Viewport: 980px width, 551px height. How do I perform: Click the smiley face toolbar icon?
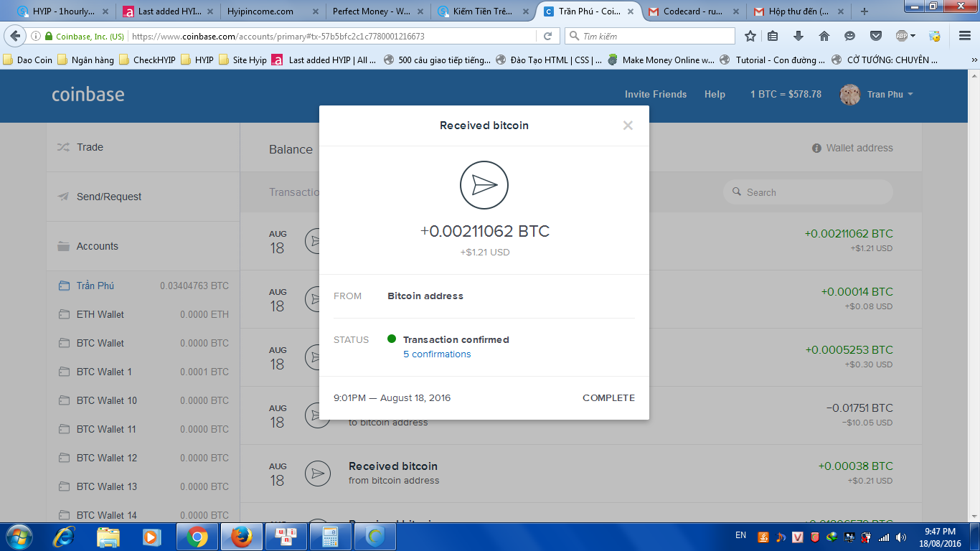click(x=850, y=36)
